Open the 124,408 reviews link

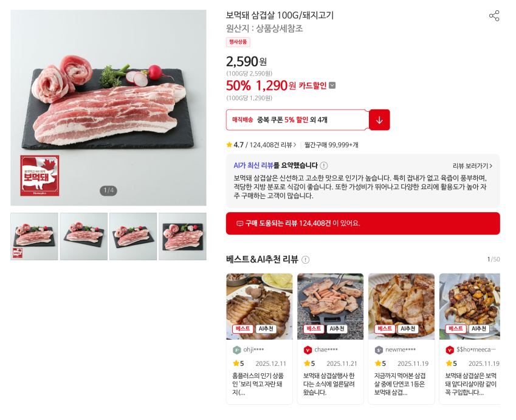click(273, 145)
